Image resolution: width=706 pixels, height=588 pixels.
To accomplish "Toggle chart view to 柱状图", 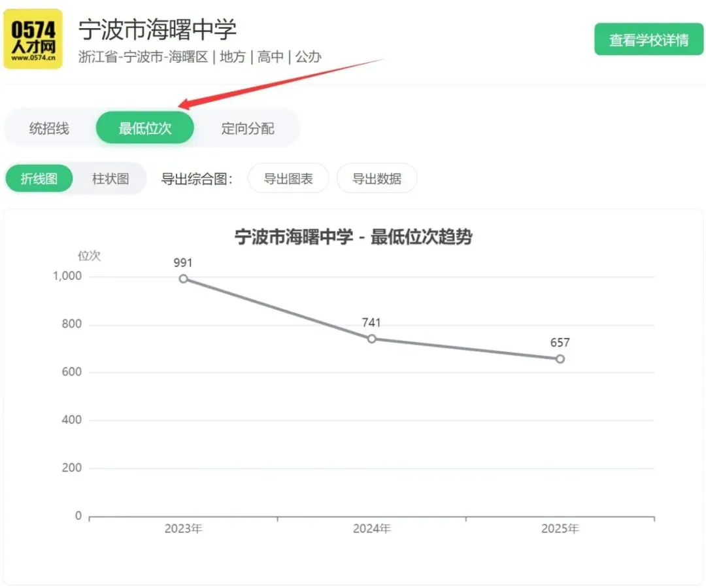I will pyautogui.click(x=110, y=179).
